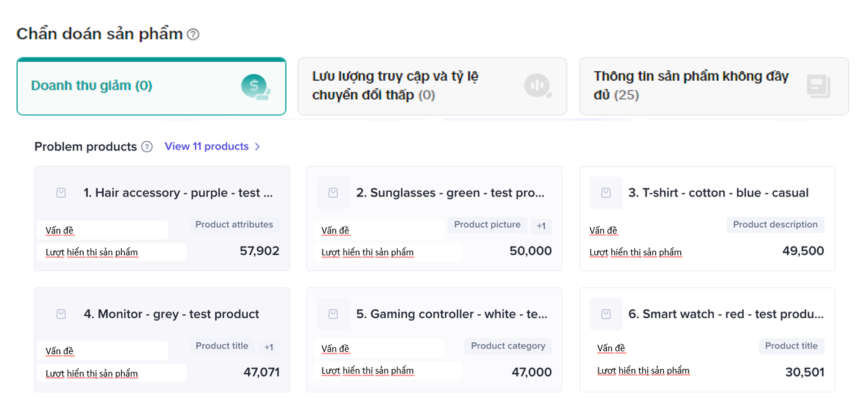
Task: Click T-shirt product image placeholder
Action: point(606,193)
